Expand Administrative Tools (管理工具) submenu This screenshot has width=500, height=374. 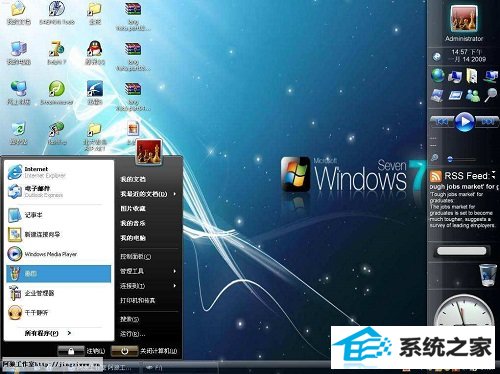[175, 271]
